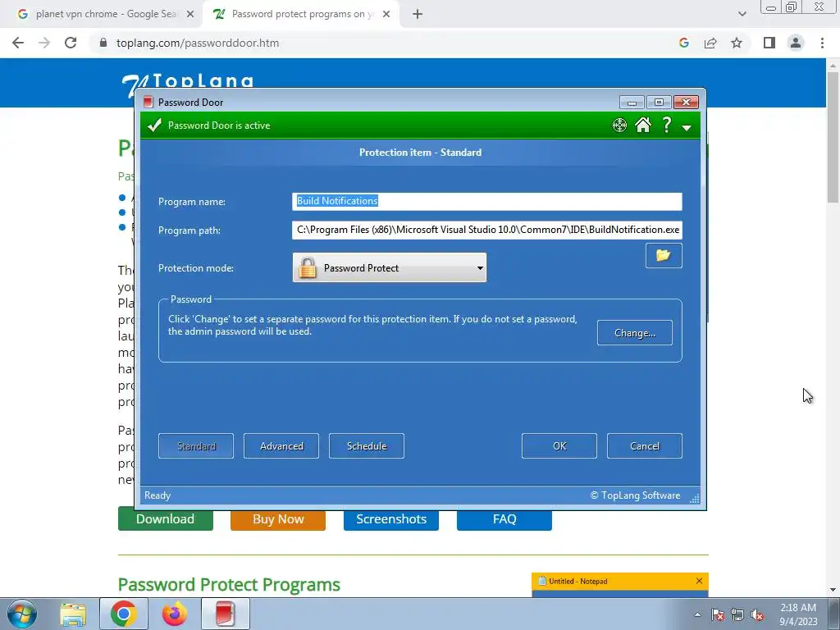Click the orange Buy Now button
The image size is (840, 630).
(x=278, y=519)
